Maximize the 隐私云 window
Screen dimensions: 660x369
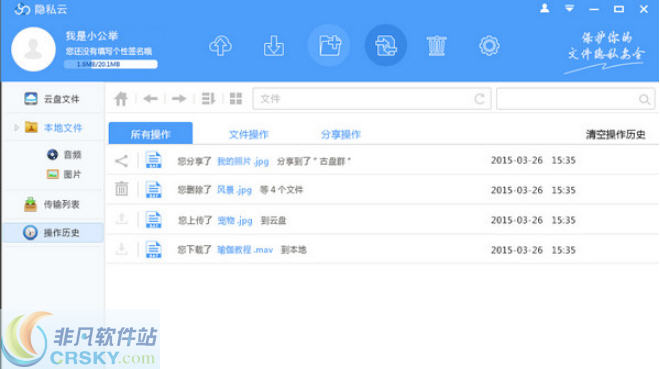tap(619, 8)
